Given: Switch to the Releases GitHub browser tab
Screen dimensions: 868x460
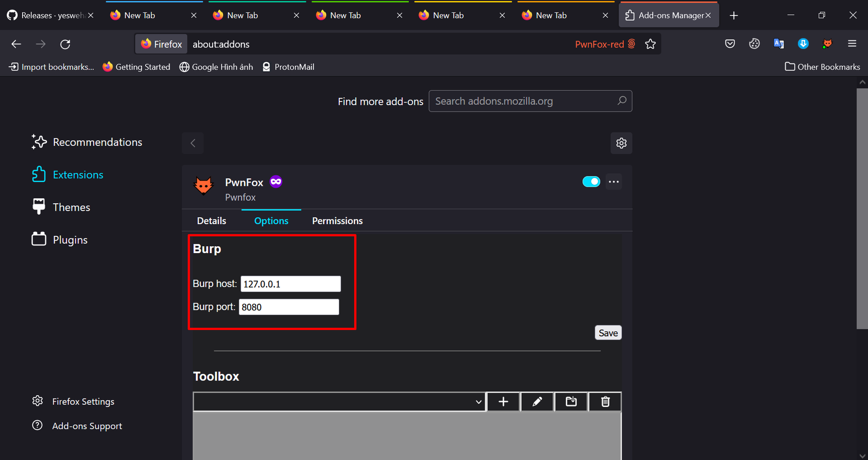Looking at the screenshot, I should click(51, 15).
